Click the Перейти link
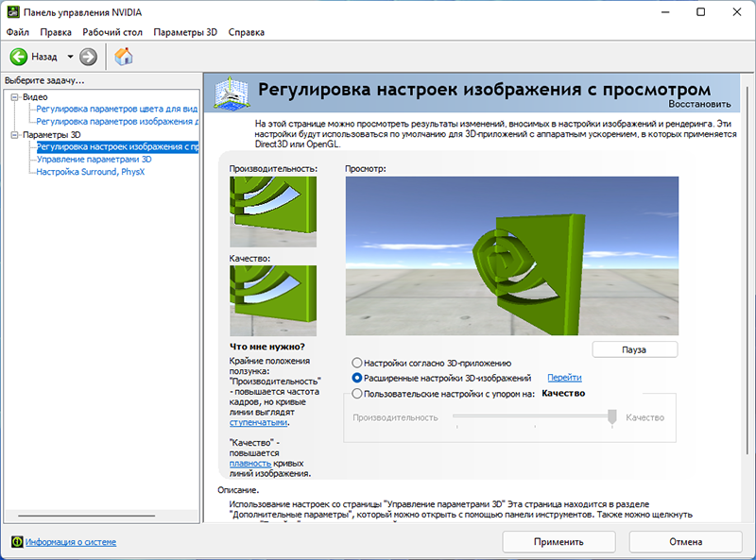The width and height of the screenshot is (756, 560). point(564,378)
